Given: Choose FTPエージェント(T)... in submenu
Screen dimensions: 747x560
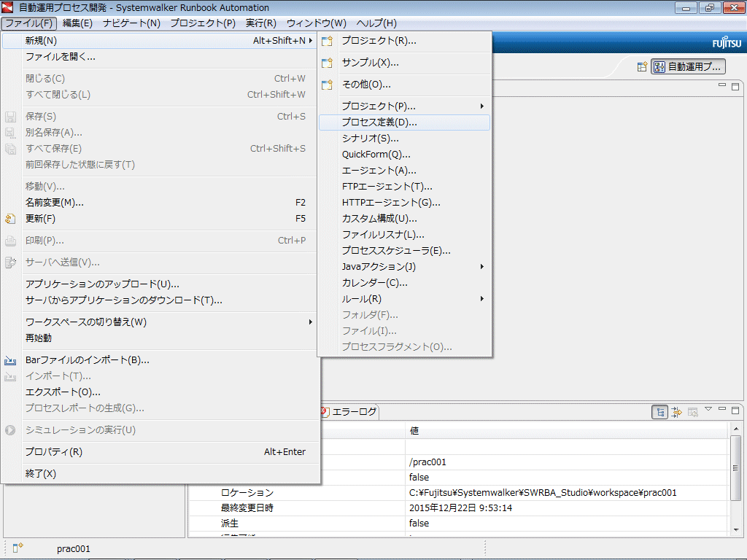Looking at the screenshot, I should pos(404,186).
